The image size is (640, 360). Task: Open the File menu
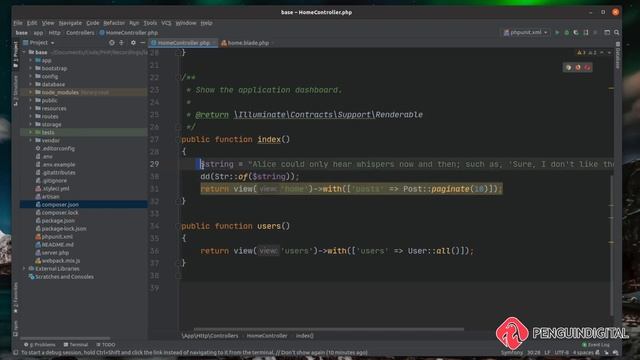point(18,23)
